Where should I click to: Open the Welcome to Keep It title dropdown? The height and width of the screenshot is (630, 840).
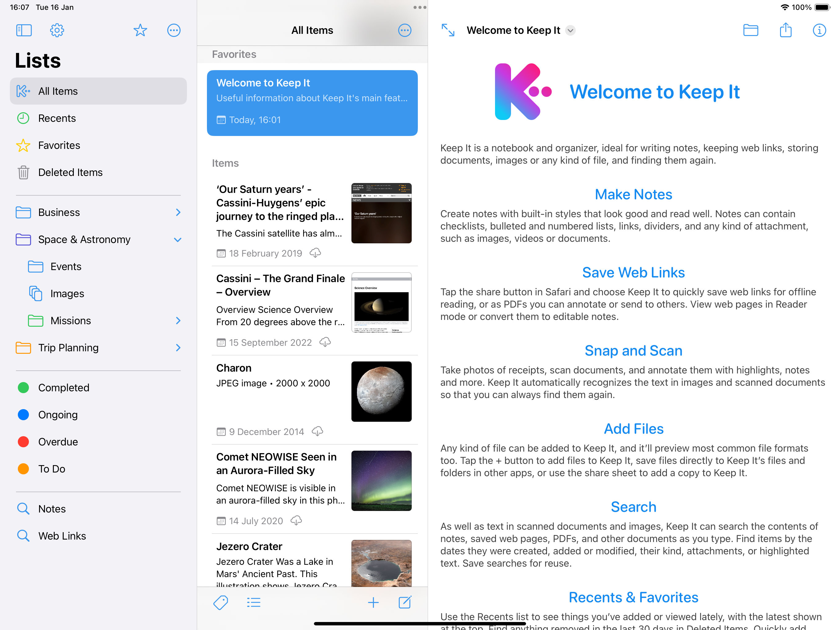coord(570,30)
